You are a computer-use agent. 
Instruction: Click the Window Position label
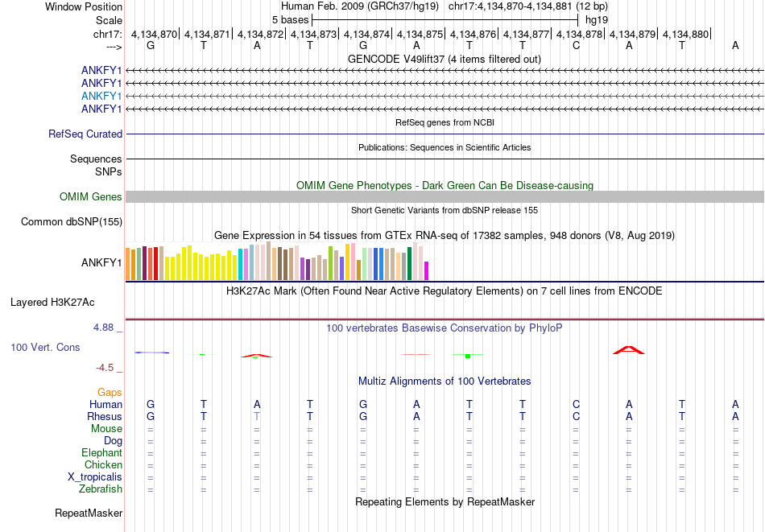pos(84,6)
